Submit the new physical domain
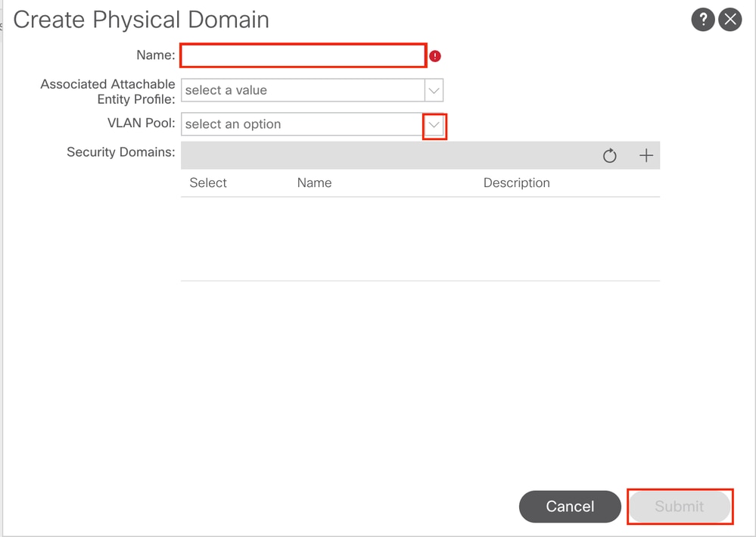The image size is (756, 537). coord(680,506)
